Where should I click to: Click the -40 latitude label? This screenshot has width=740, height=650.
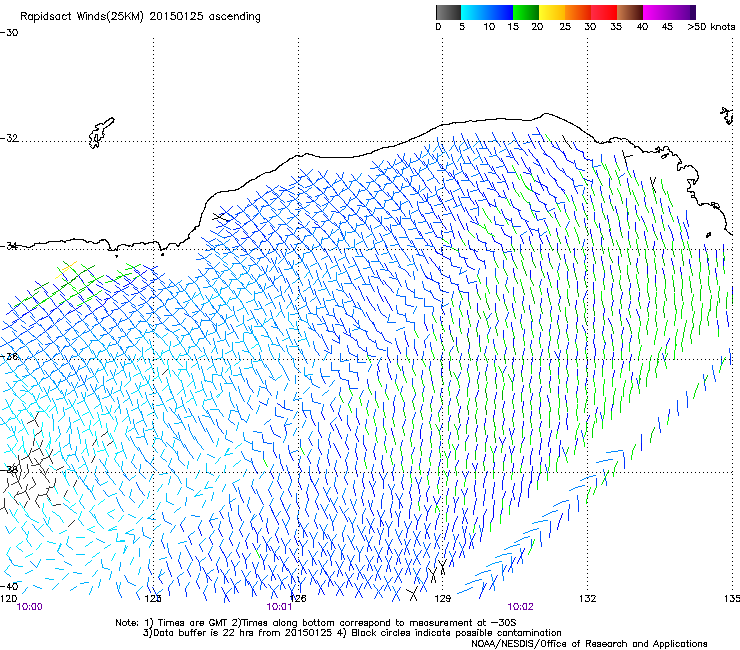(x=9, y=586)
